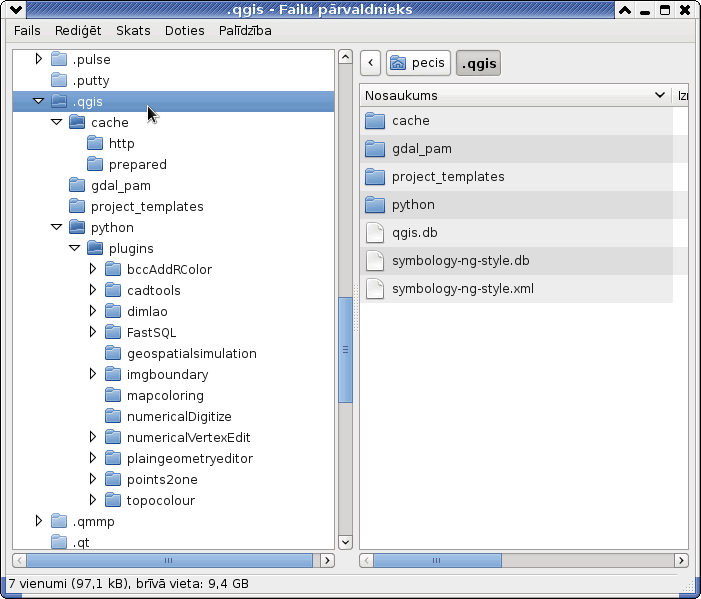Click tree pane horizontal scroll right arrow

327,560
